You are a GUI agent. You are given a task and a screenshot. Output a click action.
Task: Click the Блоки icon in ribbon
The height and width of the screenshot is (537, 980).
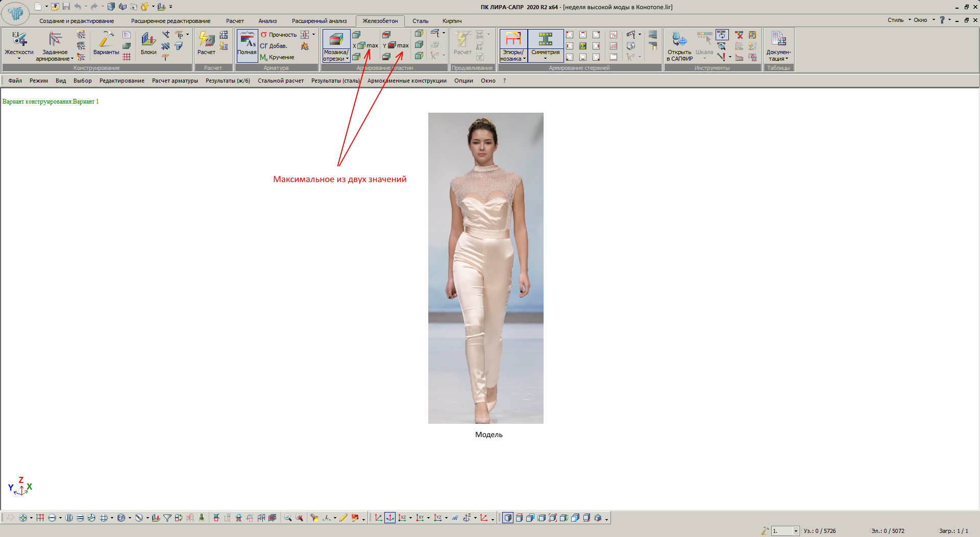149,40
